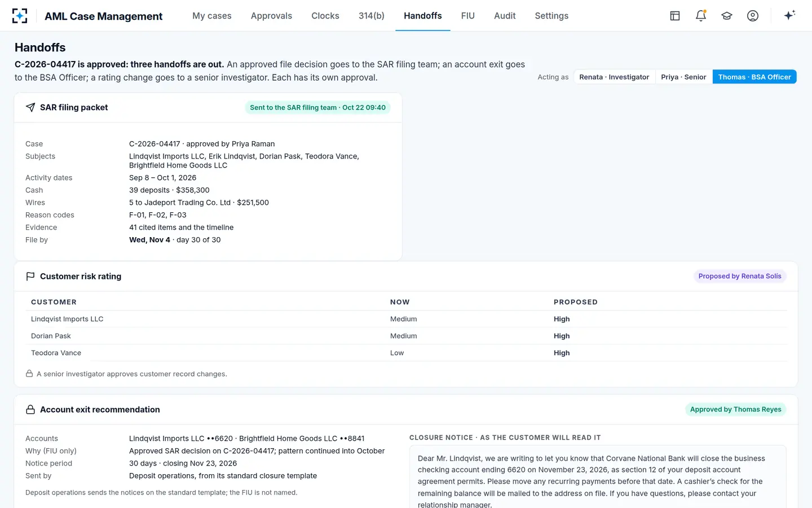Select the Dorian Pask customer row
This screenshot has width=812, height=508.
tap(406, 336)
